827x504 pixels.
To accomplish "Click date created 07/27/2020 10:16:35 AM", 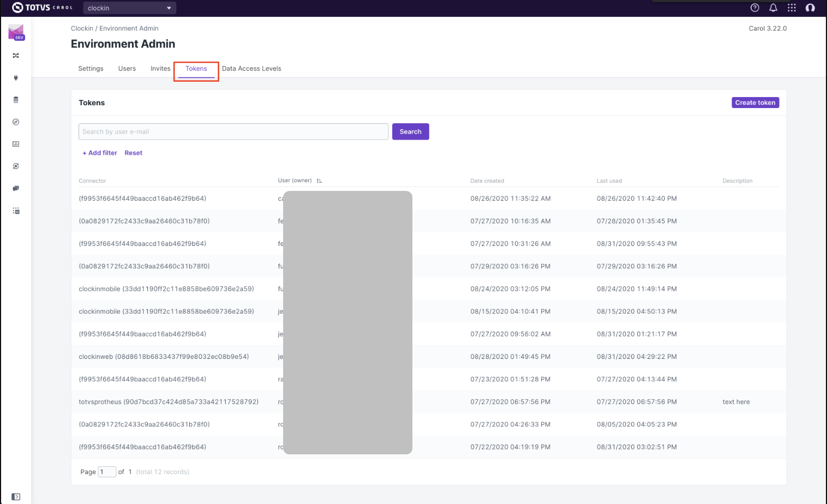I will click(x=511, y=221).
